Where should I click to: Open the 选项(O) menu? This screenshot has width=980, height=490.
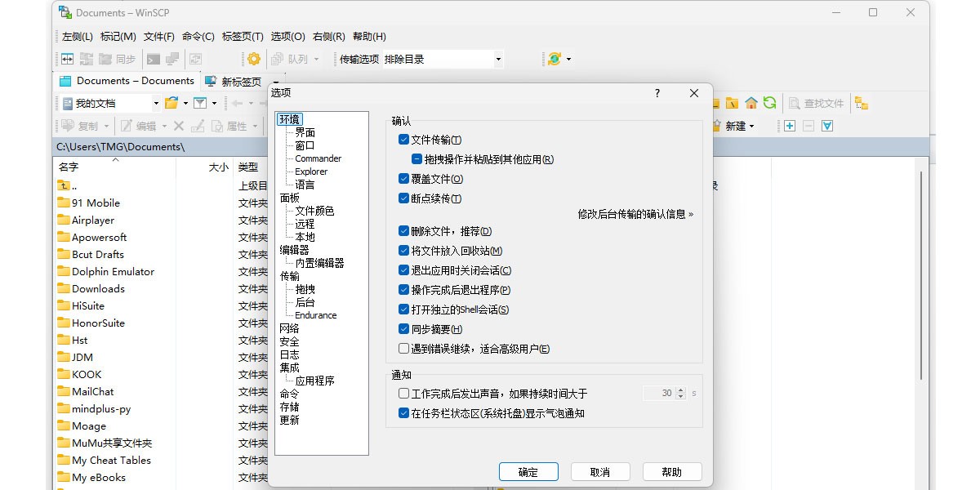click(287, 36)
